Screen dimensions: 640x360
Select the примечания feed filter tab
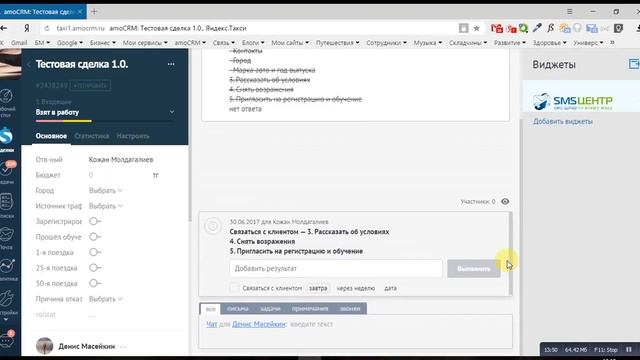[310, 309]
